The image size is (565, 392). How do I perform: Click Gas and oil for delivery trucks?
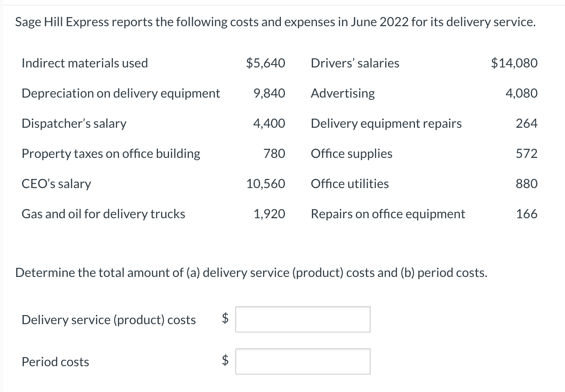104,214
